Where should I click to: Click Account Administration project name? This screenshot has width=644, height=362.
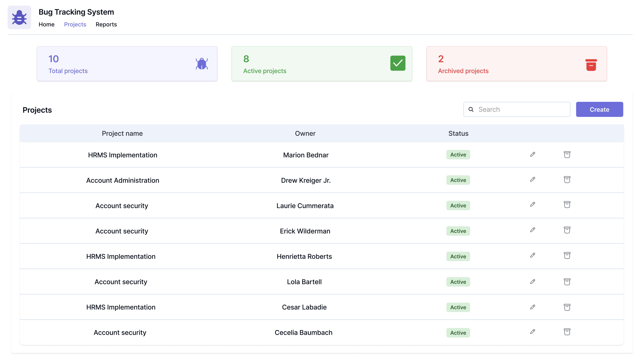(x=122, y=181)
